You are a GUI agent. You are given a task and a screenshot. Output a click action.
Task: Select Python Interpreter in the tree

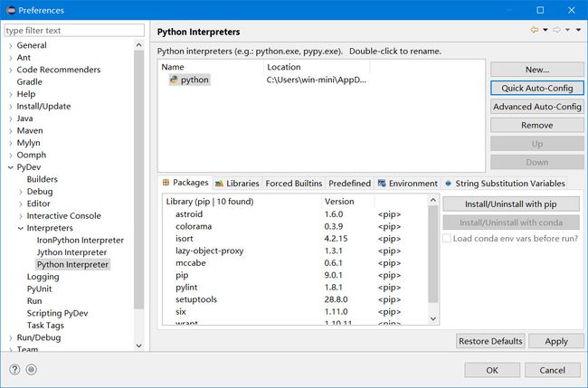(x=72, y=265)
